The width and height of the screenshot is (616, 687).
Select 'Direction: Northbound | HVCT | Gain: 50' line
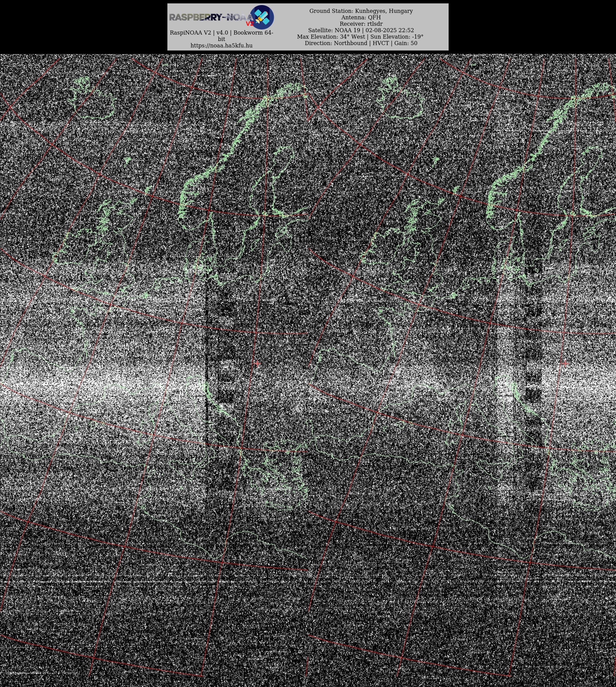tap(361, 43)
